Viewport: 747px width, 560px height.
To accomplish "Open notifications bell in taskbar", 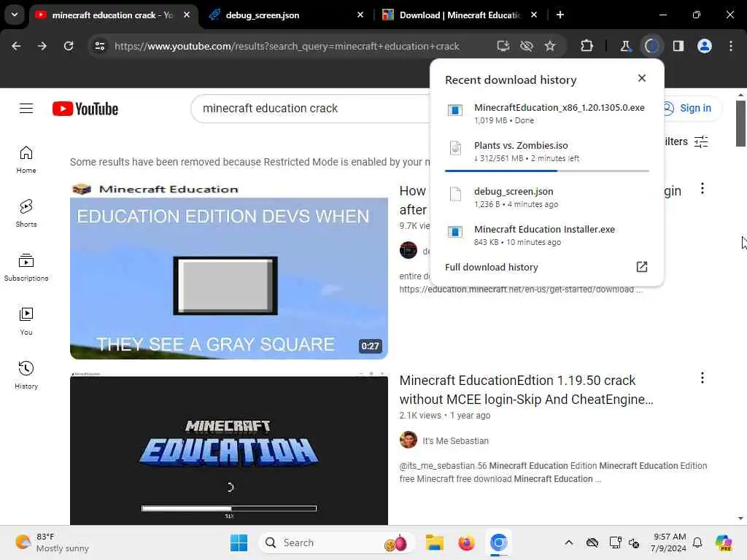I will click(697, 542).
